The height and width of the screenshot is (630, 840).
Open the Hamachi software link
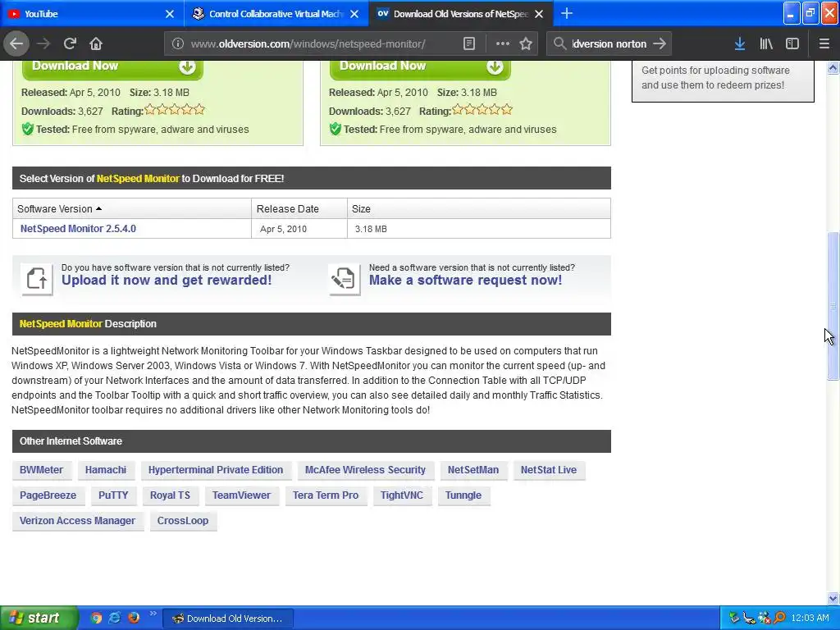[x=106, y=470]
